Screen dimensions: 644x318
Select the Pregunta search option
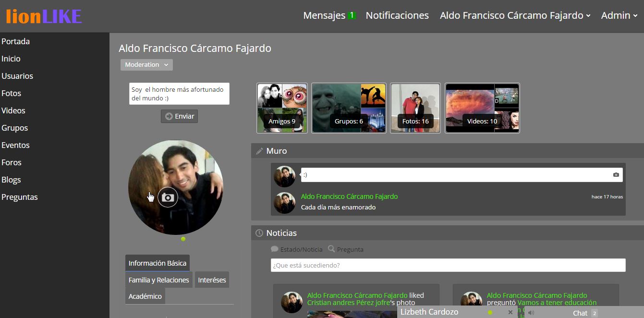click(x=346, y=249)
